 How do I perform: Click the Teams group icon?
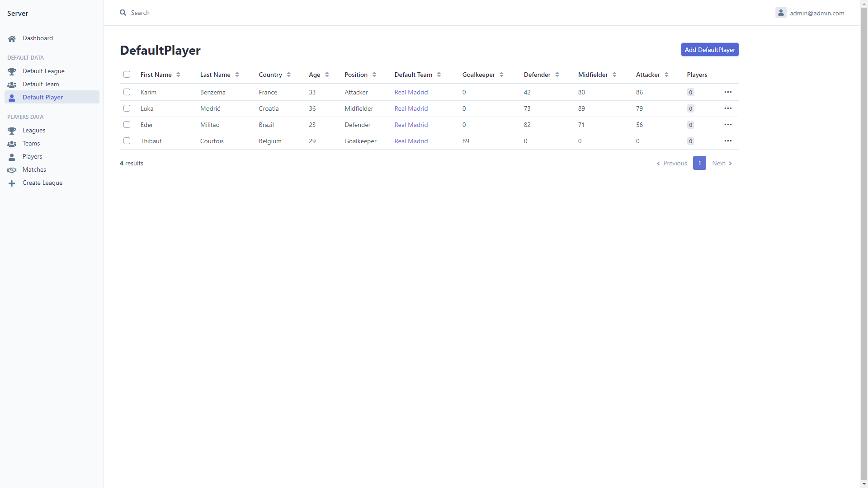point(12,144)
